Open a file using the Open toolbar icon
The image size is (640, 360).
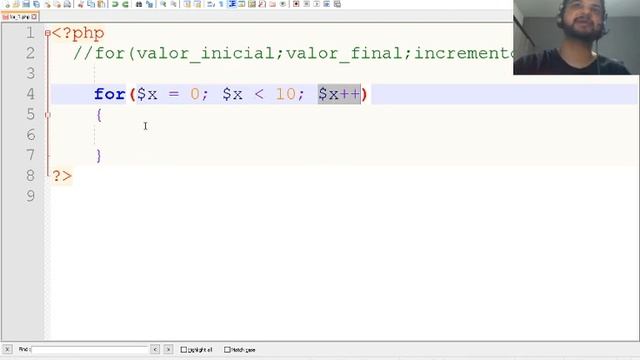click(16, 4)
